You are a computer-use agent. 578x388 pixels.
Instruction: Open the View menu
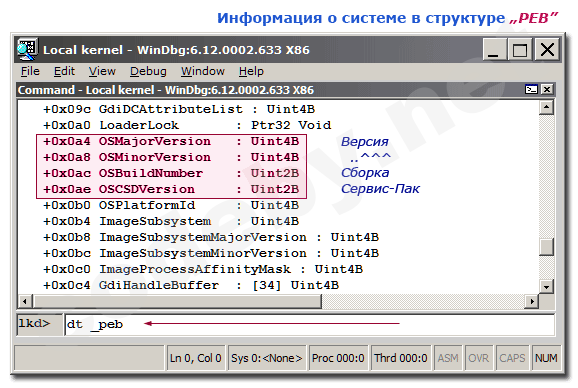point(102,71)
